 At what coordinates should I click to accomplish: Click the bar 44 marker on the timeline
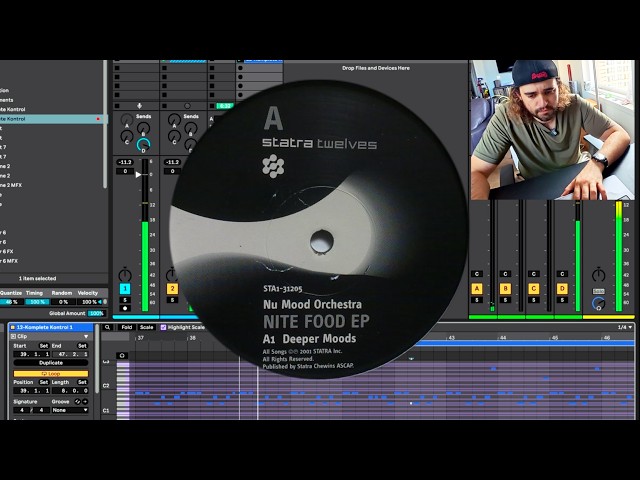503,338
